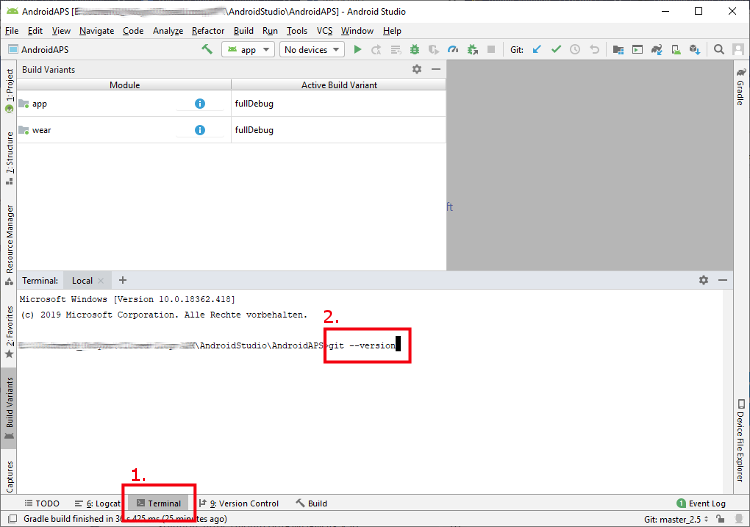Open Git Show History clock icon
Image resolution: width=750 pixels, height=527 pixels.
coord(575,49)
